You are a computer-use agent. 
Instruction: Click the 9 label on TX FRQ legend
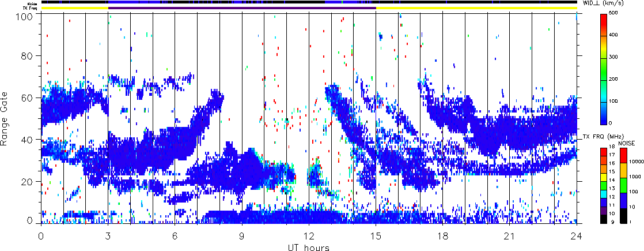tap(613, 222)
